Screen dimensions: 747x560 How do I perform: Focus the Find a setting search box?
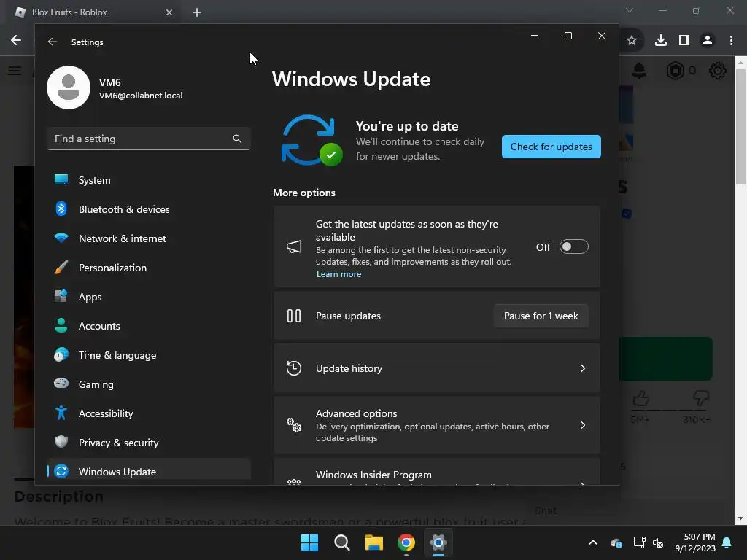point(149,139)
